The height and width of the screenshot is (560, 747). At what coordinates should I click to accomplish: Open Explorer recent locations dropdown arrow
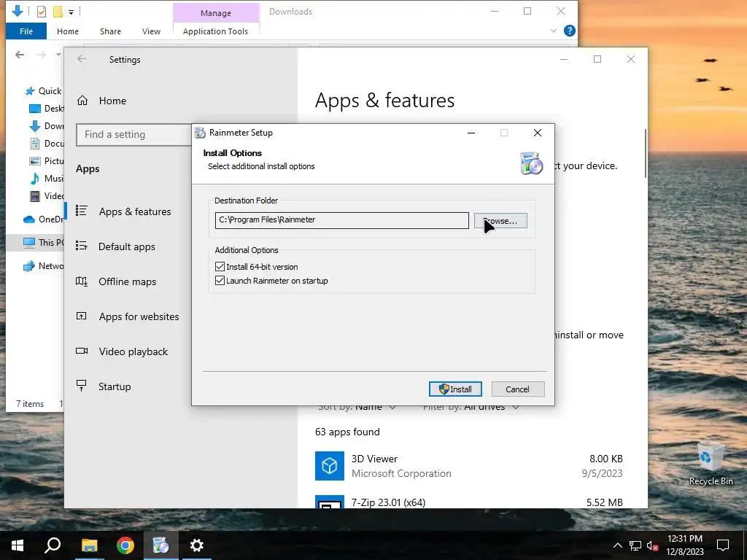point(58,55)
